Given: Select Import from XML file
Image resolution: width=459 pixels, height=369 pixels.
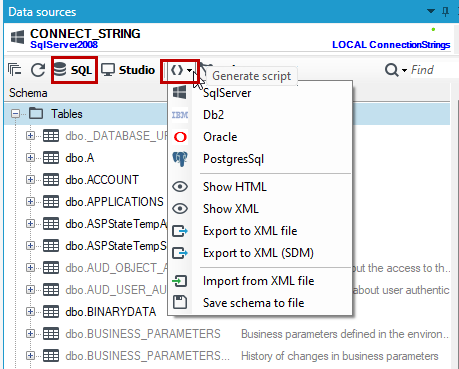Looking at the screenshot, I should [260, 281].
